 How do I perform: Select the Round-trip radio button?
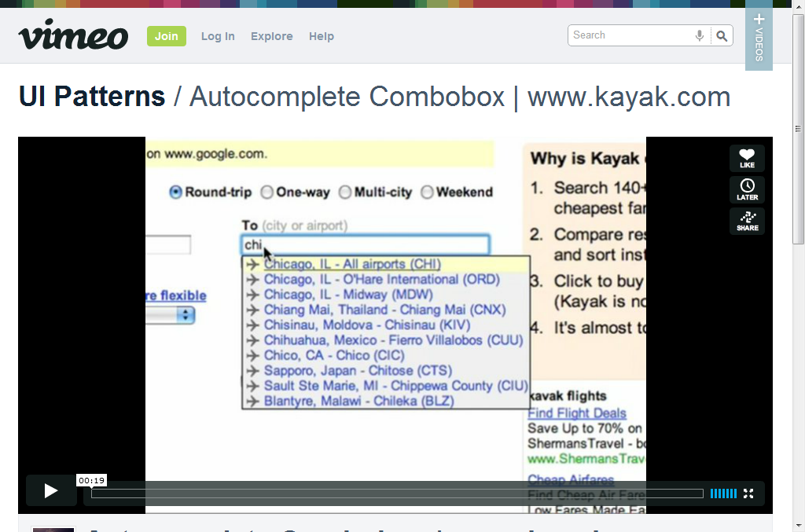point(175,193)
